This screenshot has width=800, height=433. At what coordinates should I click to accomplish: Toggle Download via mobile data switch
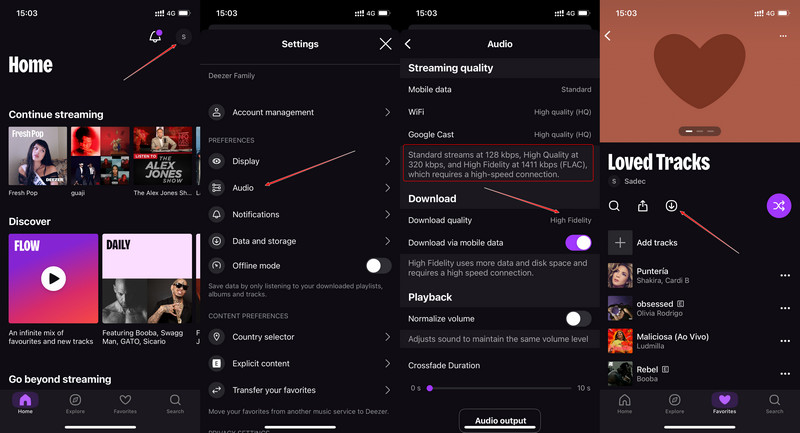tap(579, 243)
